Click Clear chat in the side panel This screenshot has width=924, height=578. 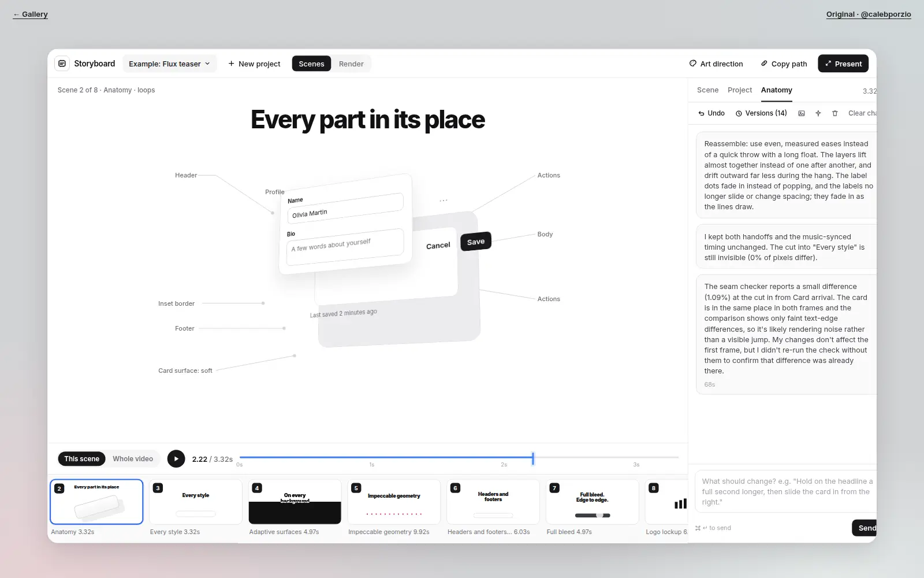click(x=862, y=113)
